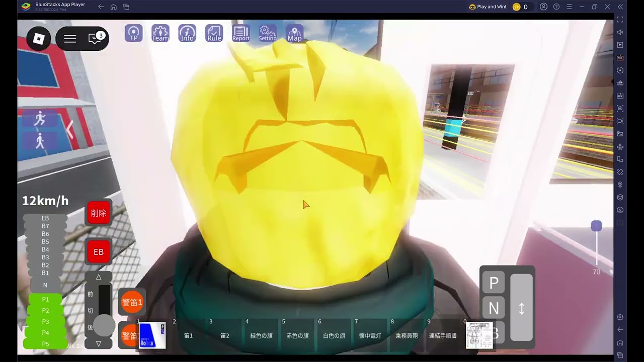This screenshot has height=362, width=644.
Task: Select the running-figure sprint icon
Action: 40,119
